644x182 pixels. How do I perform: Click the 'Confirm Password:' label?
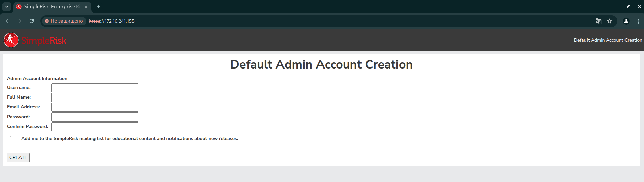pyautogui.click(x=28, y=126)
